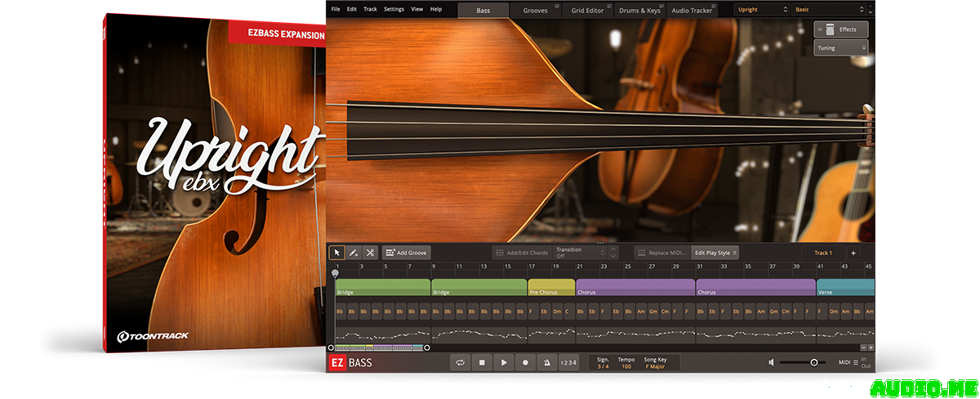Select the draw pencil tool
Screen dimensions: 980x399
(x=354, y=253)
